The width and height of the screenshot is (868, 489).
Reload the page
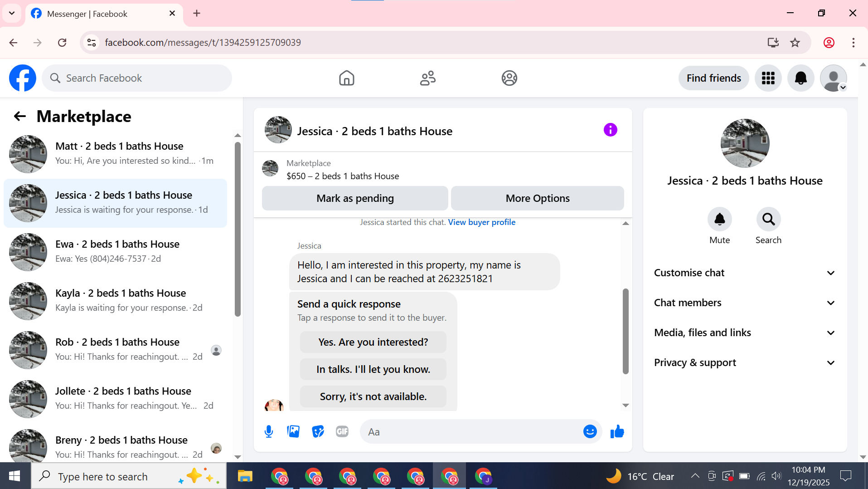(62, 43)
